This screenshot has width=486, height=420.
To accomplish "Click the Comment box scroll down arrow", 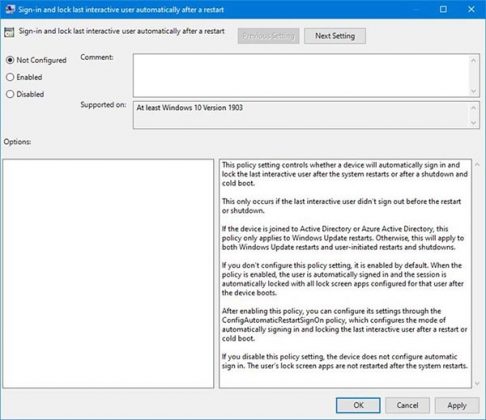I will (473, 91).
